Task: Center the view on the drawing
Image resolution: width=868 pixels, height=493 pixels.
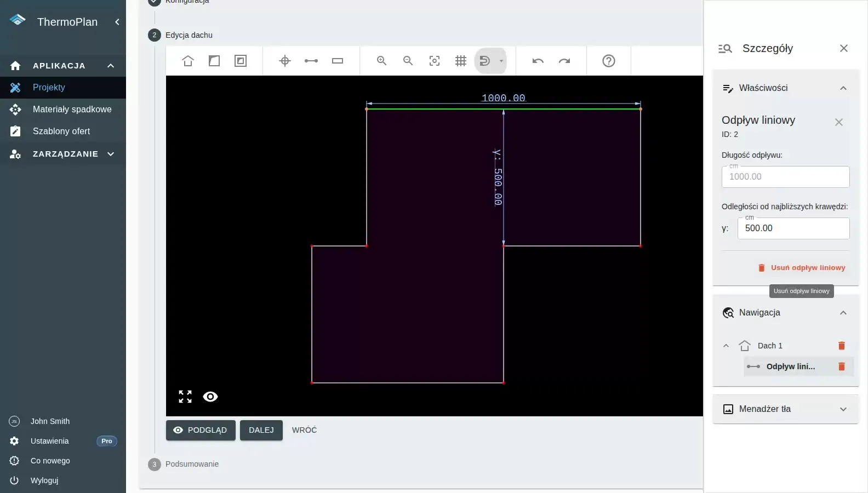Action: click(435, 61)
